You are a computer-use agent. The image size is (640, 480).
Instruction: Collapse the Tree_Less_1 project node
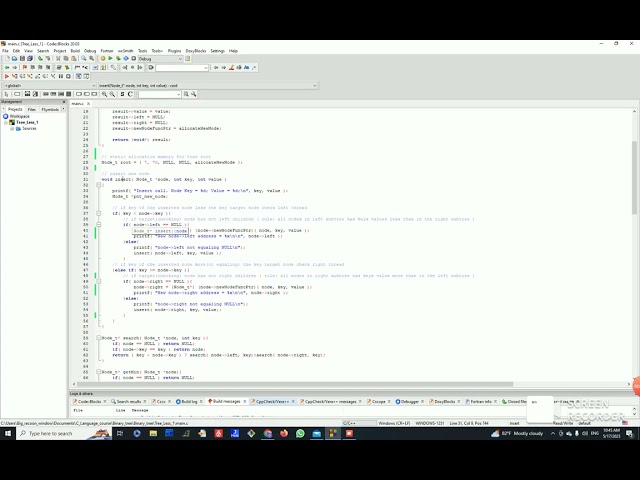coord(6,122)
